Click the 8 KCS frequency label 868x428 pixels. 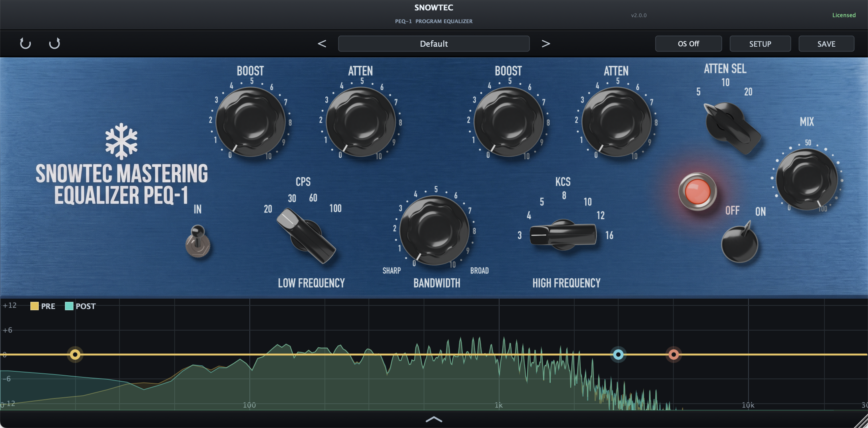(564, 195)
